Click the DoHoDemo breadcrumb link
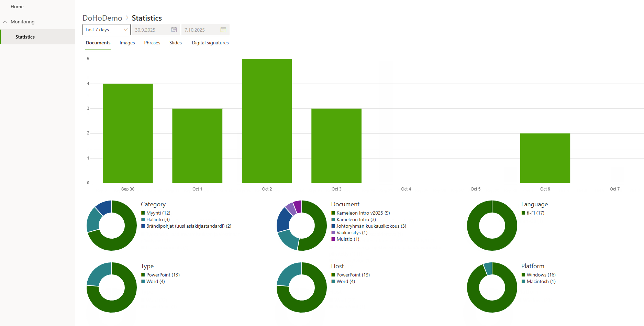The height and width of the screenshot is (326, 644). coord(102,18)
